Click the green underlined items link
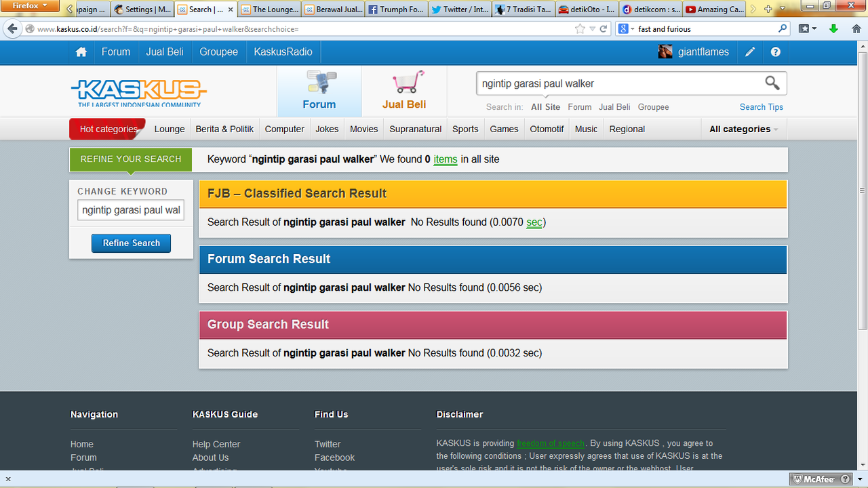Screen dimensions: 868x488 446,159
